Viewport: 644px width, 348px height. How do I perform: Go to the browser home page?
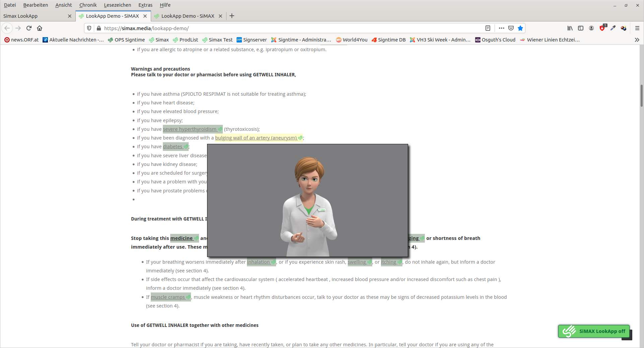40,28
